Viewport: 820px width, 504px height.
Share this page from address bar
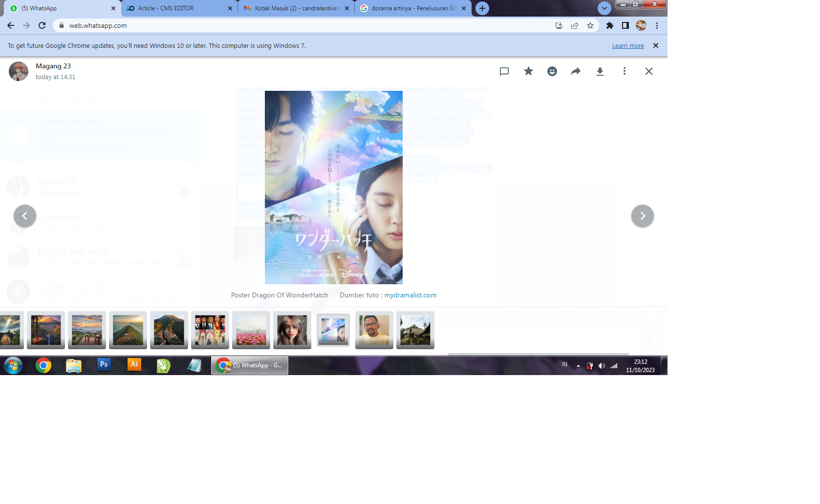tap(575, 25)
